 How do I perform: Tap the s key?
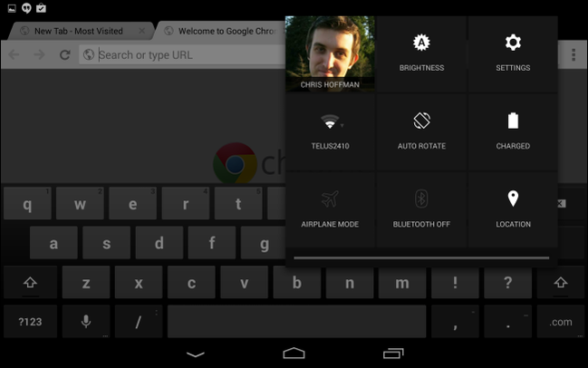107,243
